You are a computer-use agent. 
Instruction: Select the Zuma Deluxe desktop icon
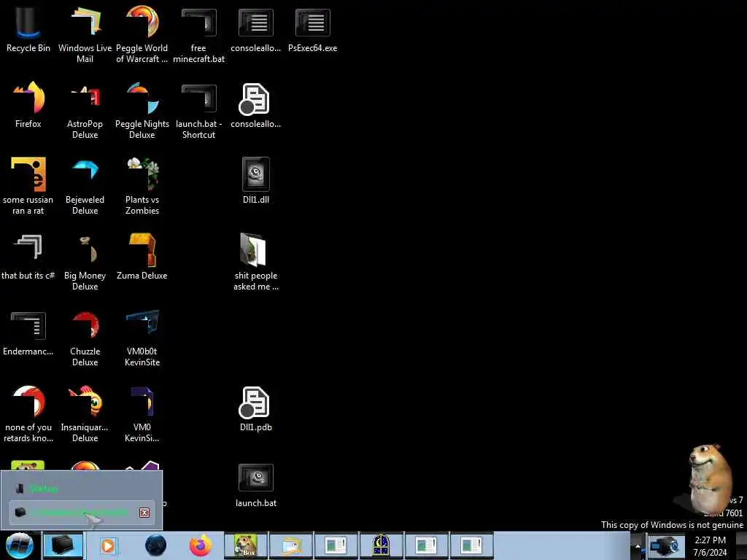click(x=142, y=257)
